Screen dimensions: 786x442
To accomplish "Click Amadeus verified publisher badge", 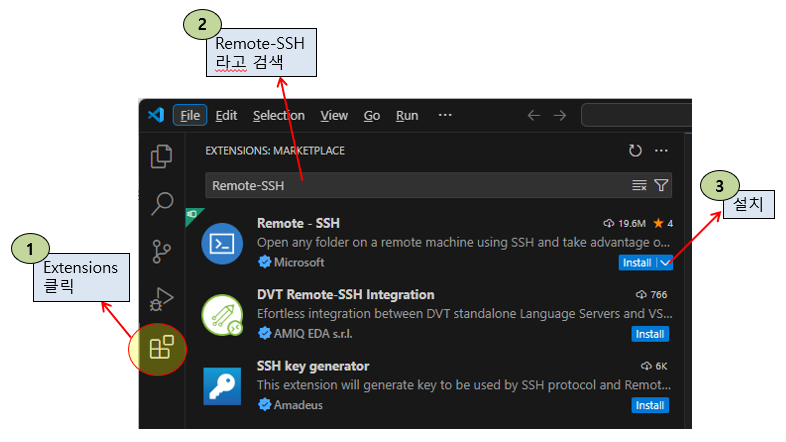I will (264, 404).
